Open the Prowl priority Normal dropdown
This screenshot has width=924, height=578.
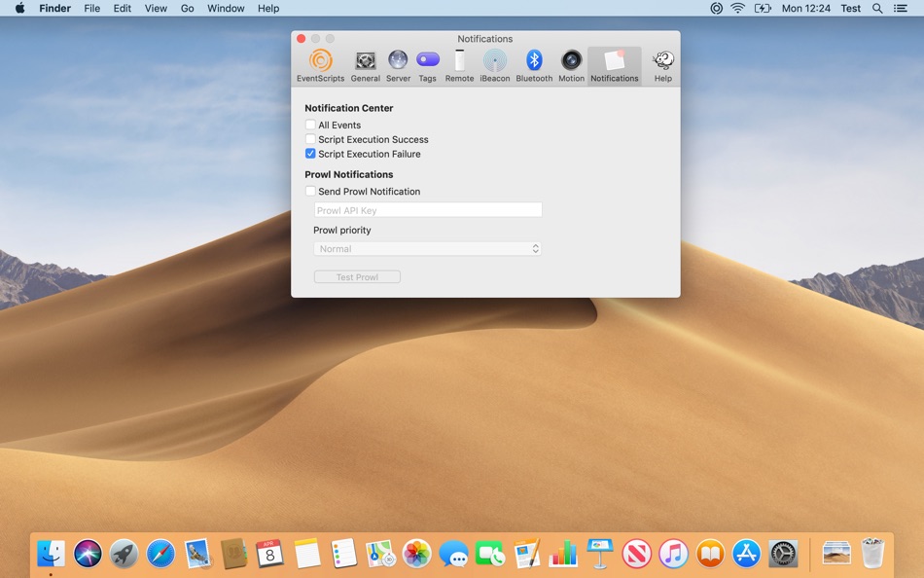pyautogui.click(x=427, y=249)
